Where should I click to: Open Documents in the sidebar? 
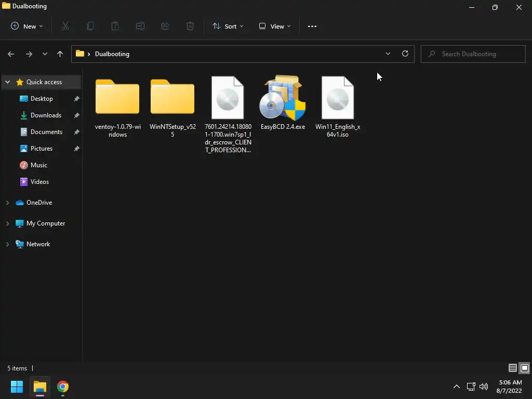coord(46,132)
